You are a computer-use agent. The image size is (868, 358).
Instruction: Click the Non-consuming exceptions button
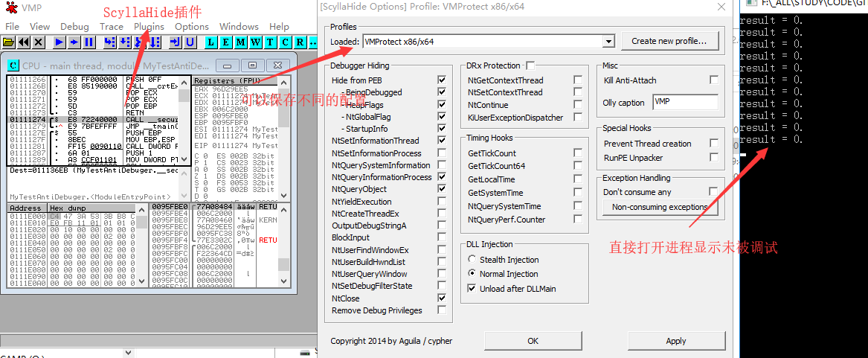(x=660, y=207)
